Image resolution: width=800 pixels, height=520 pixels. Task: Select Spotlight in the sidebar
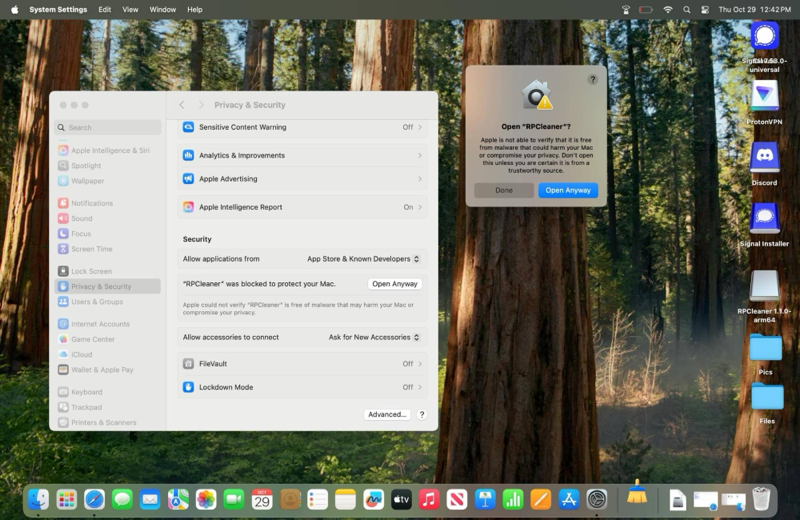pos(108,166)
